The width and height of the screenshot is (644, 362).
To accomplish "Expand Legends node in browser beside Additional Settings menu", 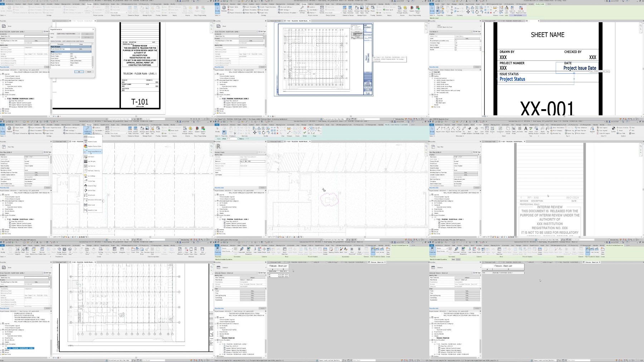I will (x=1, y=195).
